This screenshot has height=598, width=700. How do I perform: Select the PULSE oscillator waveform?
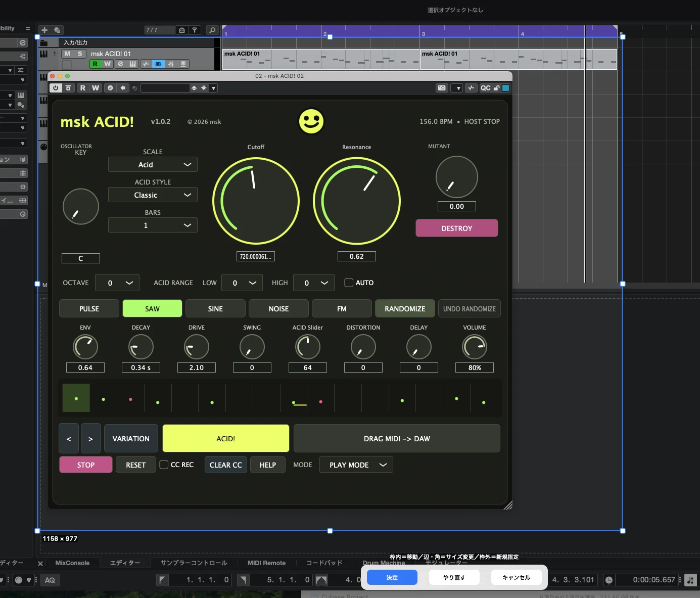click(89, 309)
